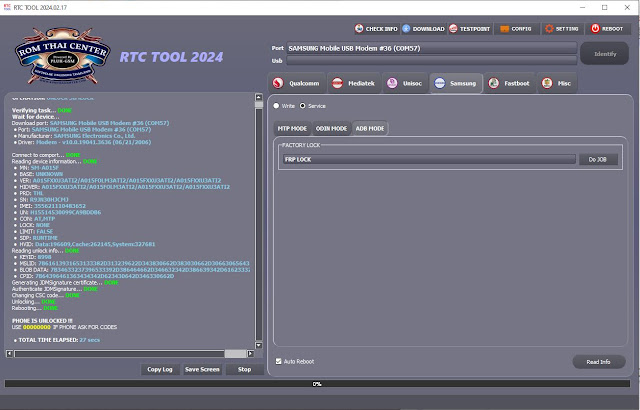Click the yellow 00000000 code in the log

point(37,327)
